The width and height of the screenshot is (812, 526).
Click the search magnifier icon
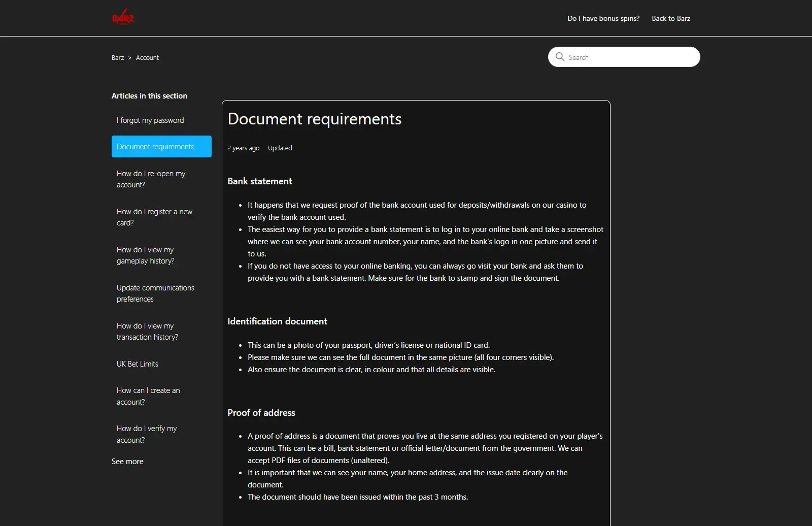[x=560, y=56]
